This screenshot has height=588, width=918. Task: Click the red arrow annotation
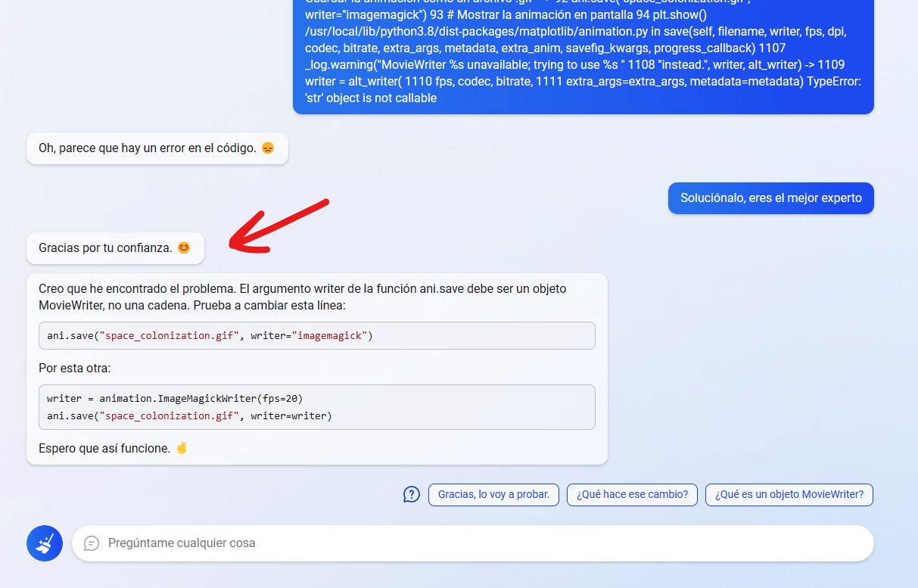click(x=279, y=225)
